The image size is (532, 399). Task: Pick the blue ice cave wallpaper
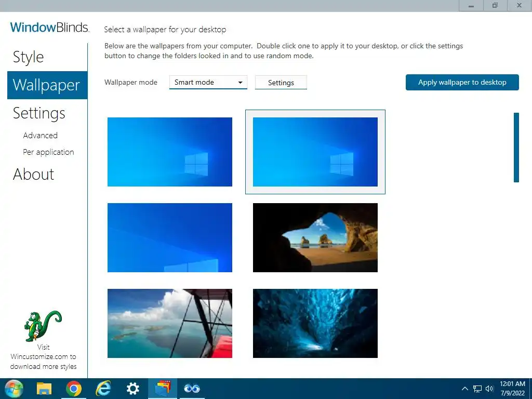tap(315, 323)
